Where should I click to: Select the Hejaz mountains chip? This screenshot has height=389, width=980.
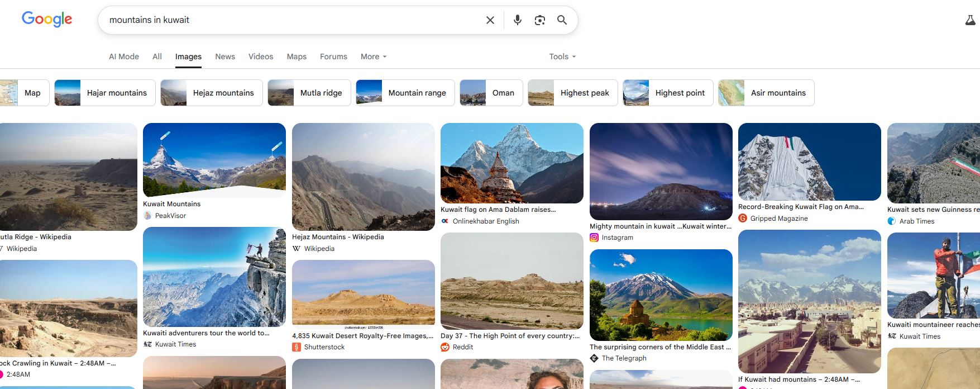click(211, 93)
